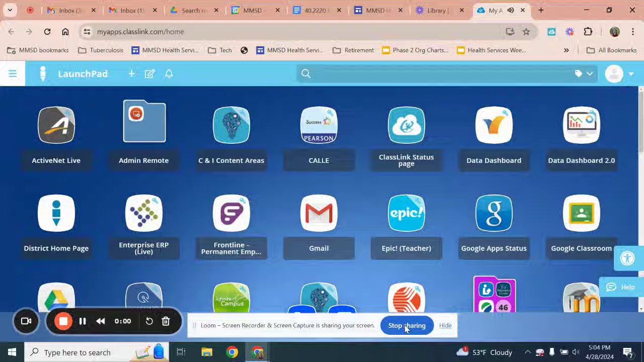Open the weather widget showing 53°F Cloudy
This screenshot has width=644, height=362.
(485, 352)
